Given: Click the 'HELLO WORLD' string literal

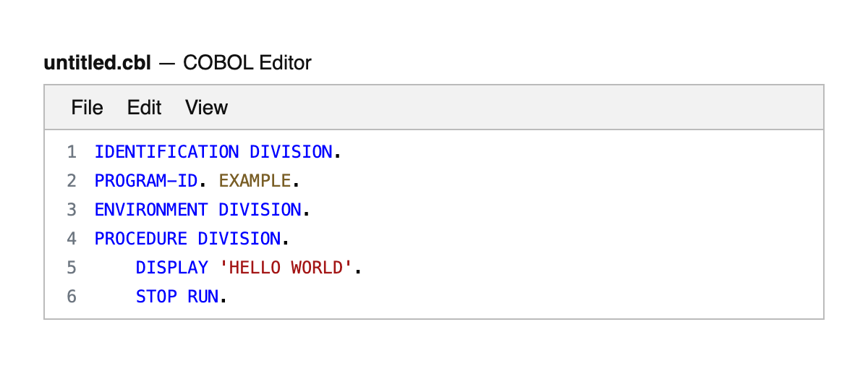Looking at the screenshot, I should (x=286, y=268).
